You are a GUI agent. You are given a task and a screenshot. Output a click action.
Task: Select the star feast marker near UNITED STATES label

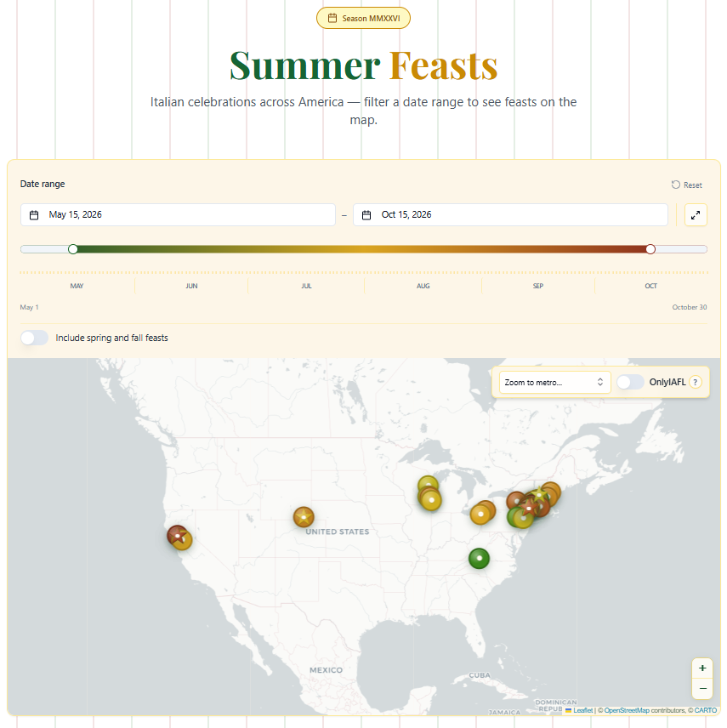304,517
